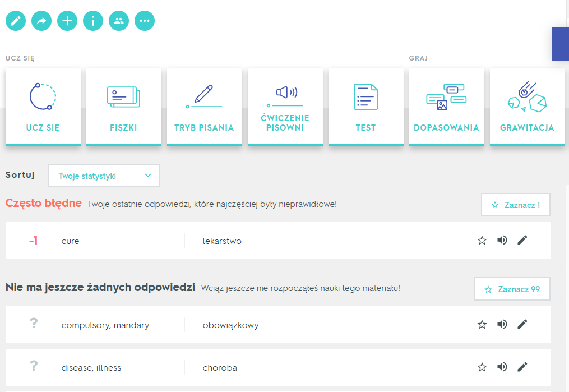Toggle star on 'disease, illness' term
This screenshot has width=569, height=392.
(482, 367)
